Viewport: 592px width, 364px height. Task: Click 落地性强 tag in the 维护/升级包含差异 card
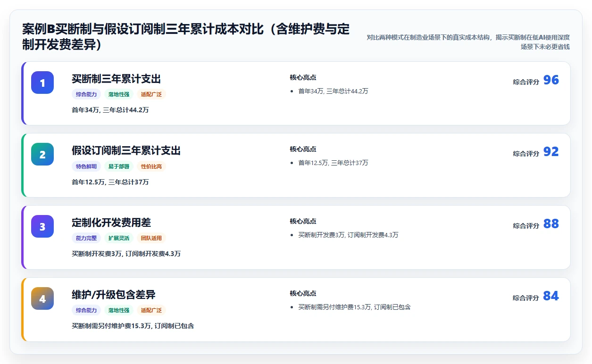pos(119,310)
